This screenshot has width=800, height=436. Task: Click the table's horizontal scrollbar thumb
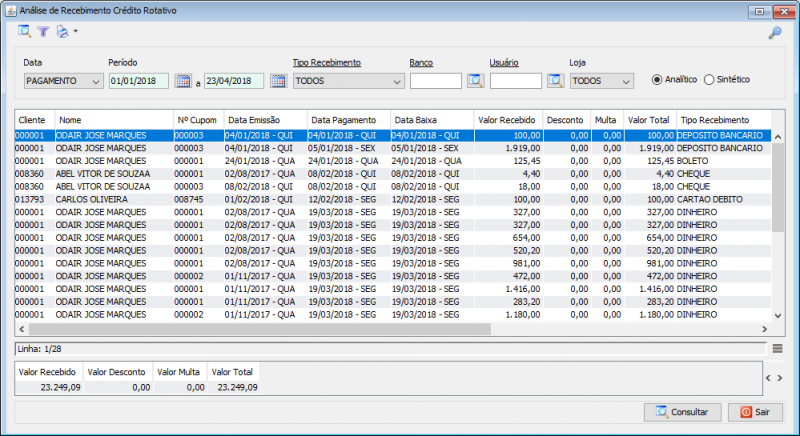pyautogui.click(x=259, y=329)
